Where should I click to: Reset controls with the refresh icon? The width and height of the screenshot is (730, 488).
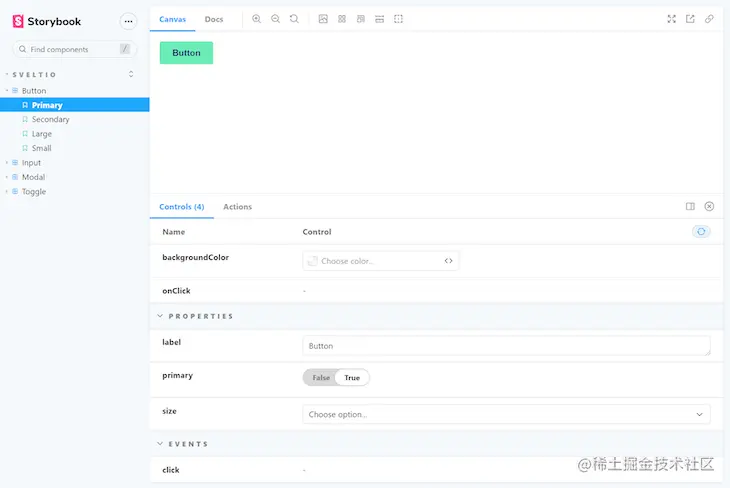tap(701, 231)
